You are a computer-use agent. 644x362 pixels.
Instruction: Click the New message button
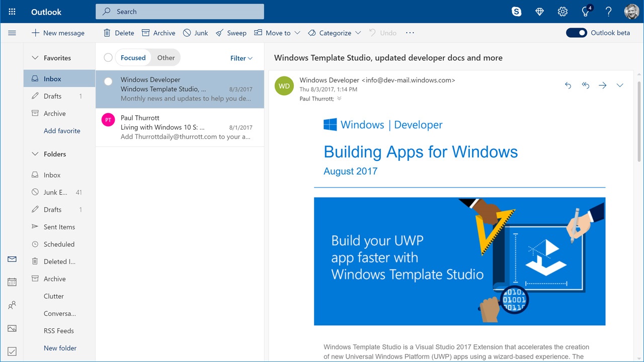[x=58, y=33]
